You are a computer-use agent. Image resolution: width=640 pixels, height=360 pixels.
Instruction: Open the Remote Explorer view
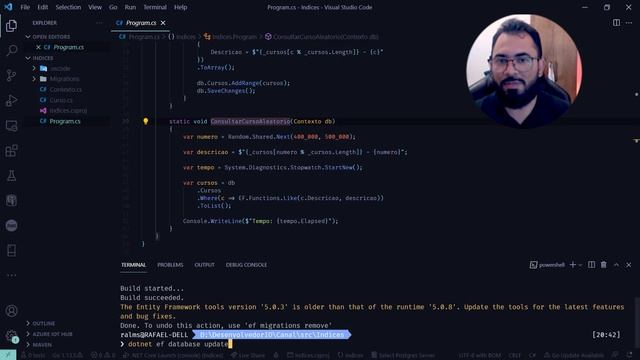click(11, 126)
